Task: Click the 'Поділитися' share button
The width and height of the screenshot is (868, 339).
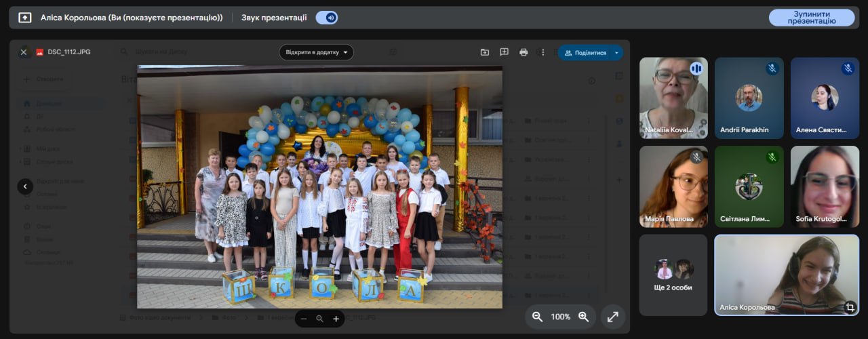Action: click(585, 52)
